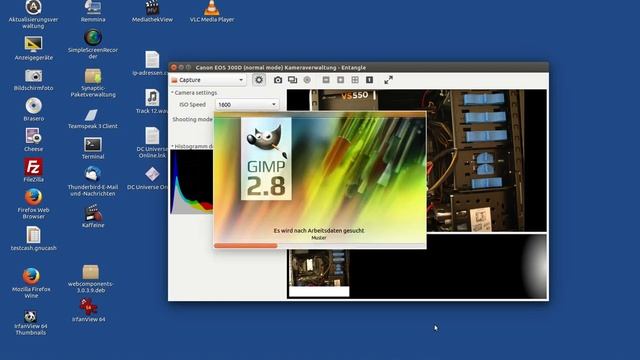Click the GIMP 2.8 Wilber logo
This screenshot has width=640, height=360.
[x=266, y=158]
